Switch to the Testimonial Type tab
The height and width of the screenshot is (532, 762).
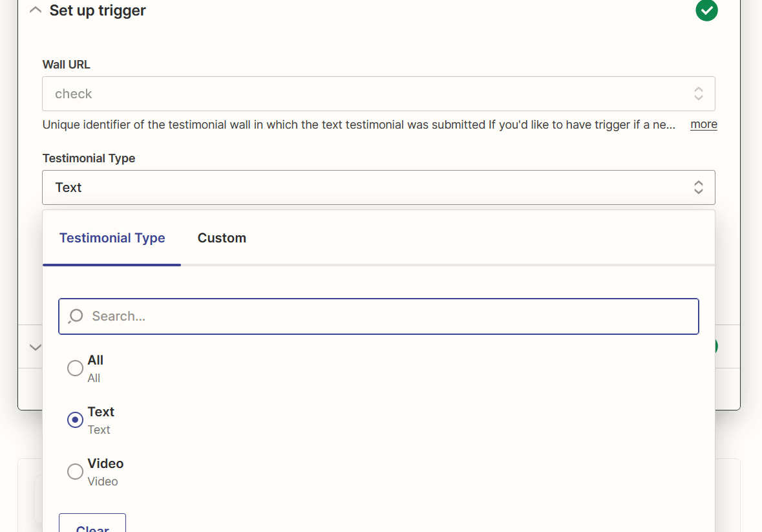112,238
